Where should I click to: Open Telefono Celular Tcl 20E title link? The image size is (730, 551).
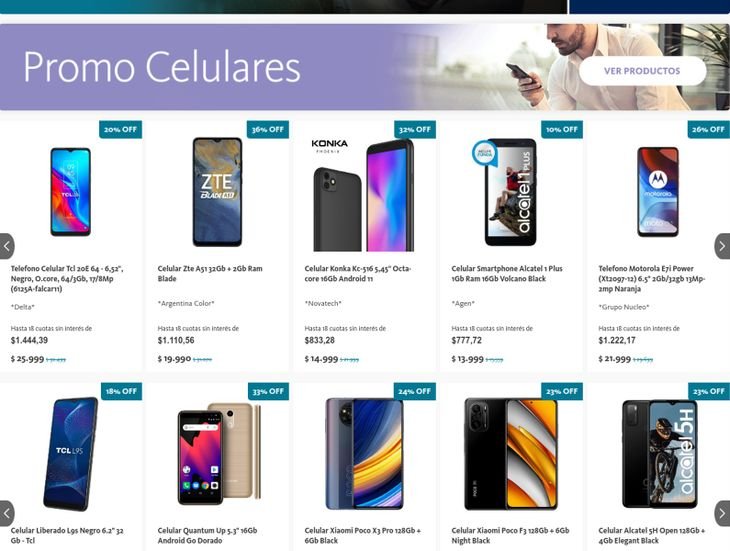click(67, 278)
